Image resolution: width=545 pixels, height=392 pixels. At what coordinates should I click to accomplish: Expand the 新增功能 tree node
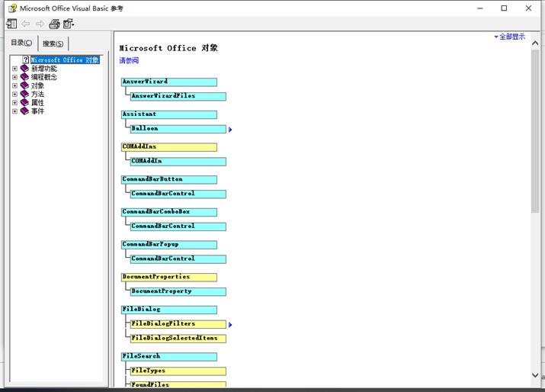pos(14,69)
